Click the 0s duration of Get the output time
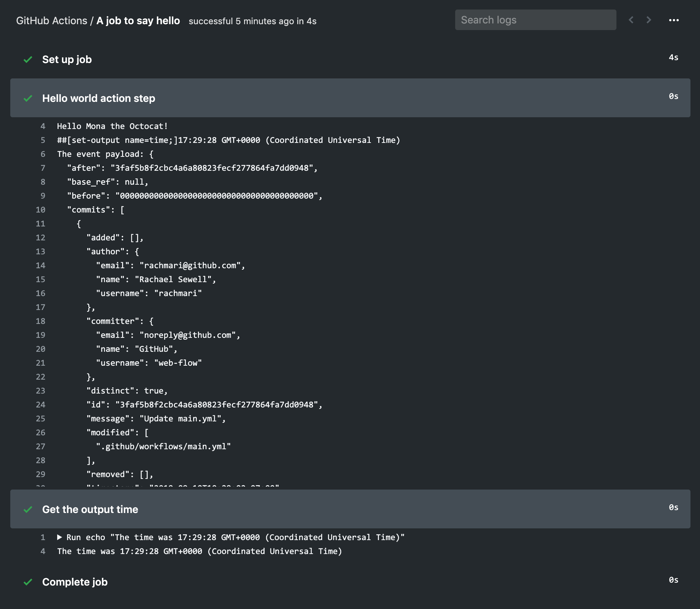 (x=674, y=507)
